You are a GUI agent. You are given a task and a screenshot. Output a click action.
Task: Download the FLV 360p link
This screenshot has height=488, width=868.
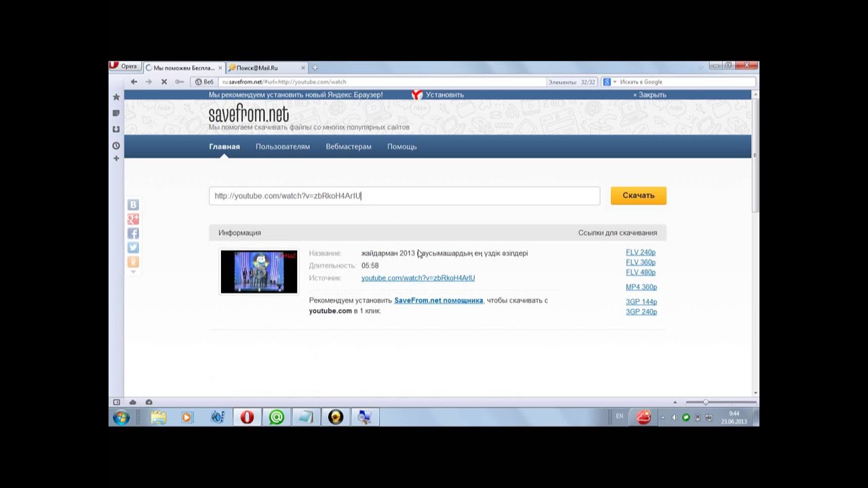641,262
